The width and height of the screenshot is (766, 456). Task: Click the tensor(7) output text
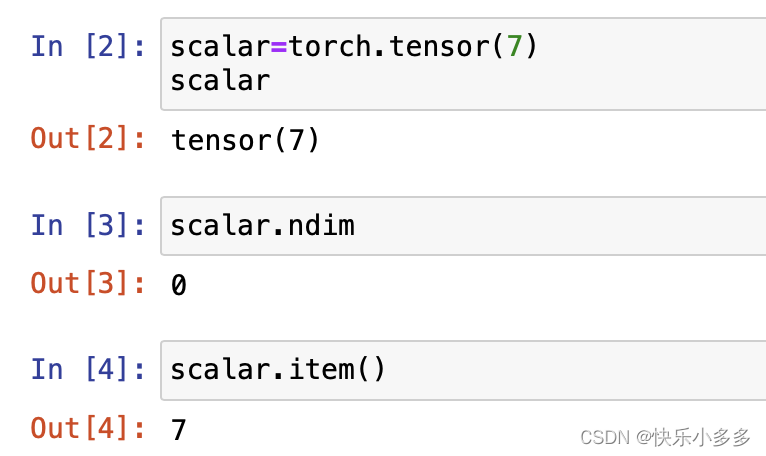pyautogui.click(x=245, y=140)
